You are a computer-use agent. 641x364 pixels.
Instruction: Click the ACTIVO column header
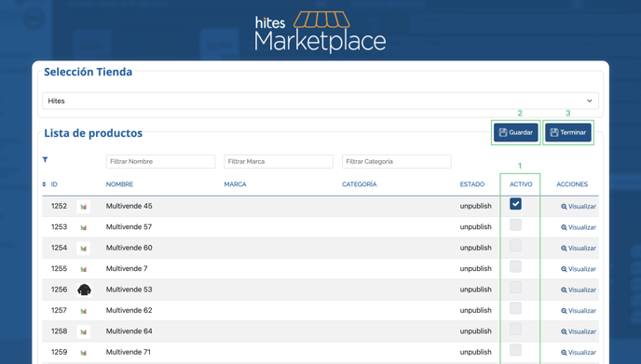(521, 184)
